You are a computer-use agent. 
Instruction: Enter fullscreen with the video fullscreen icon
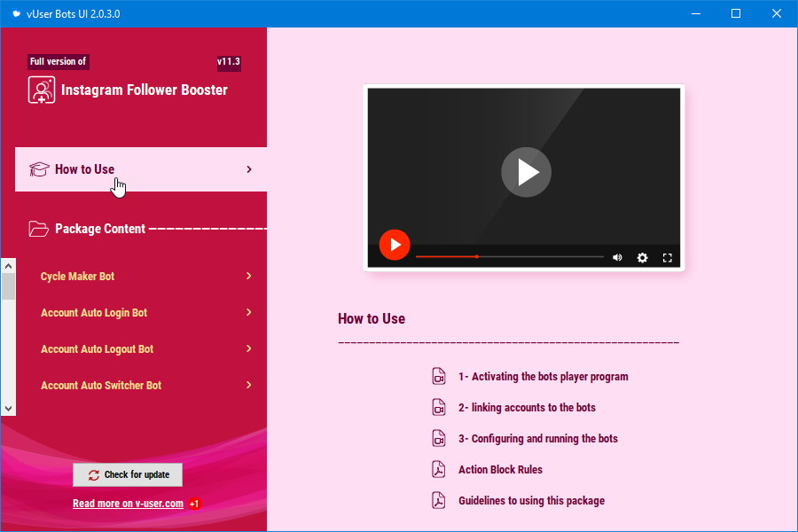pyautogui.click(x=667, y=258)
